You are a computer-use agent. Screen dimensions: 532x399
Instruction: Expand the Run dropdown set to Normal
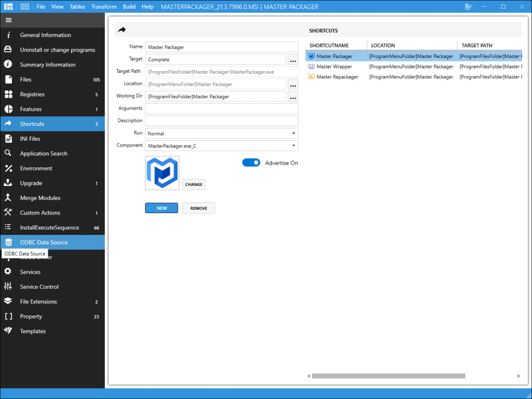[222, 134]
